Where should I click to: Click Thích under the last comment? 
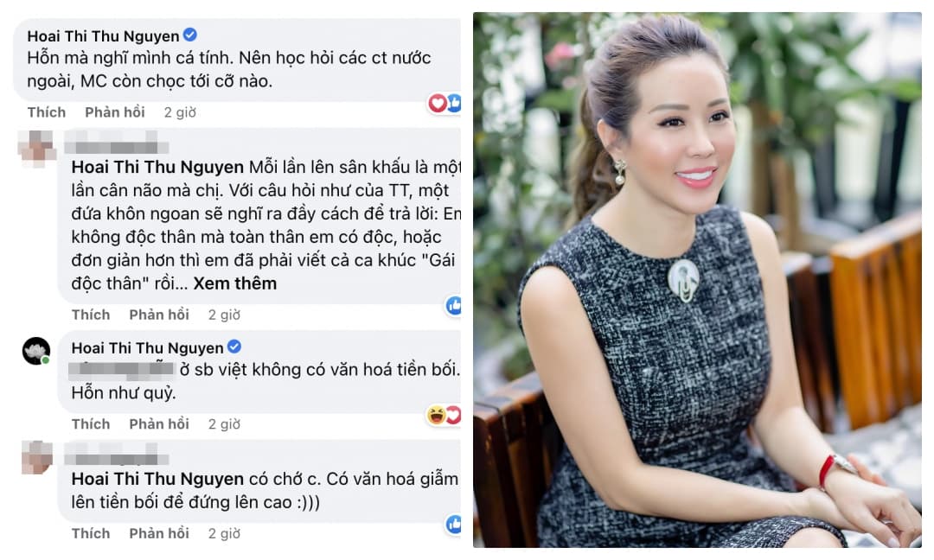click(x=91, y=533)
